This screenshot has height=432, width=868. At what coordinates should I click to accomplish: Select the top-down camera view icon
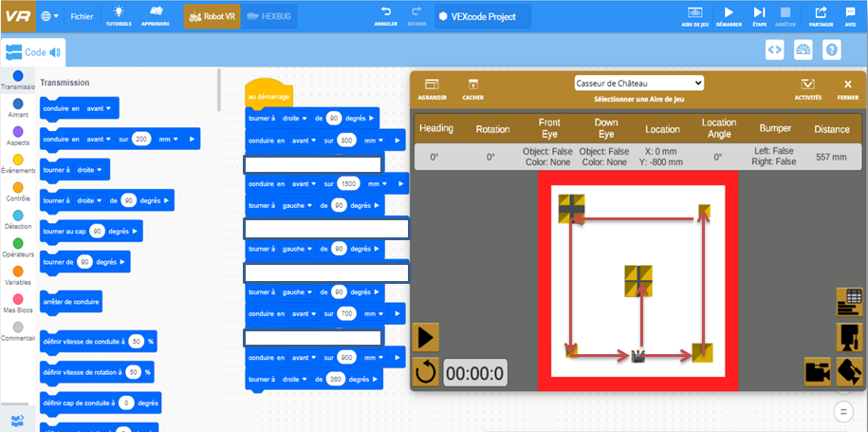(850, 337)
